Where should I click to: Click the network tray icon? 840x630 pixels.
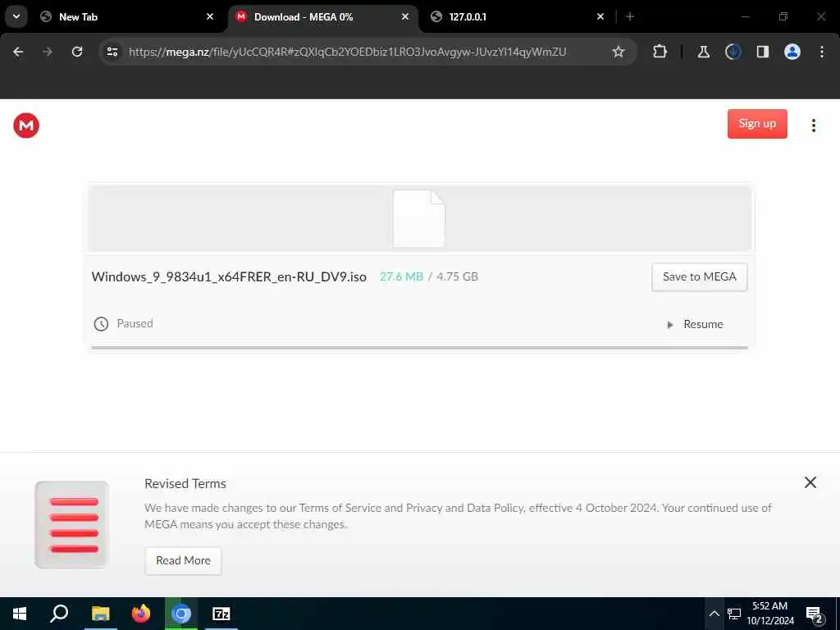734,614
